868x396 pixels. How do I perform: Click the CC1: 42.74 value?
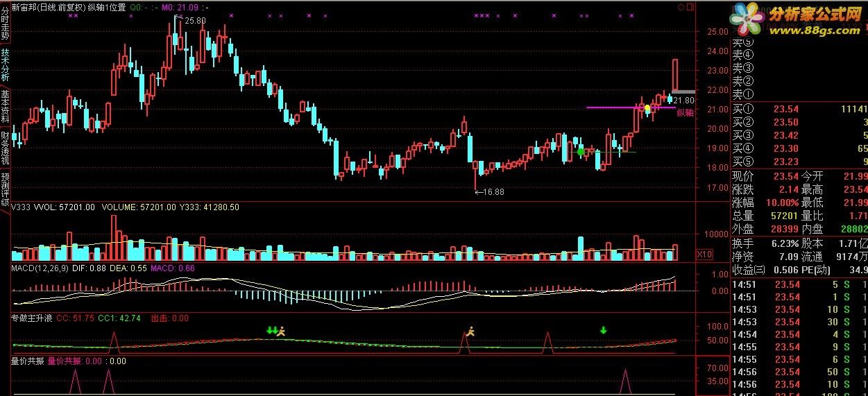tap(119, 318)
